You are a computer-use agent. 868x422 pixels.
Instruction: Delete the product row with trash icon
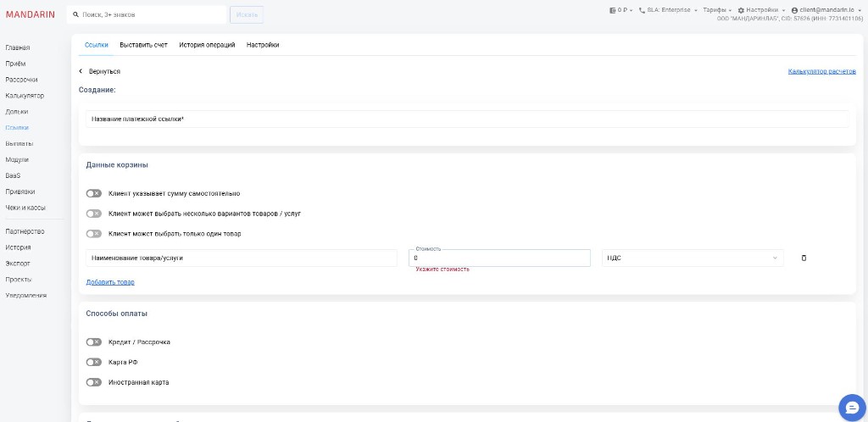pos(804,258)
